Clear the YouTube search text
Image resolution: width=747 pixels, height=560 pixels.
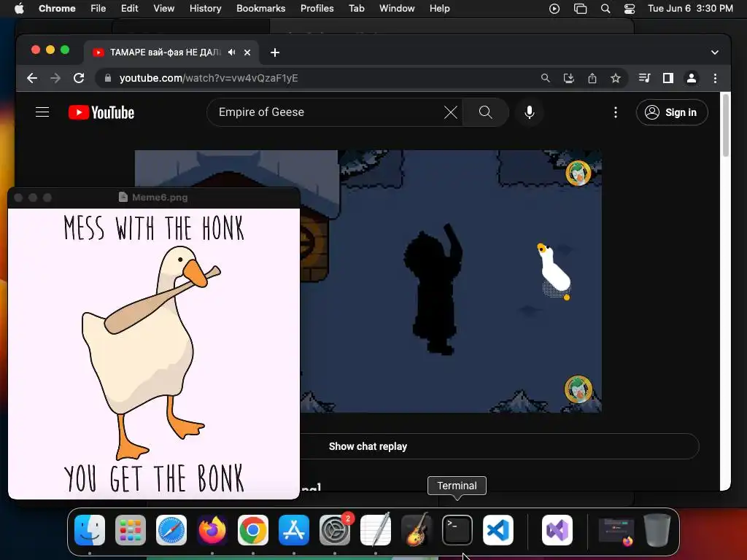tap(451, 112)
